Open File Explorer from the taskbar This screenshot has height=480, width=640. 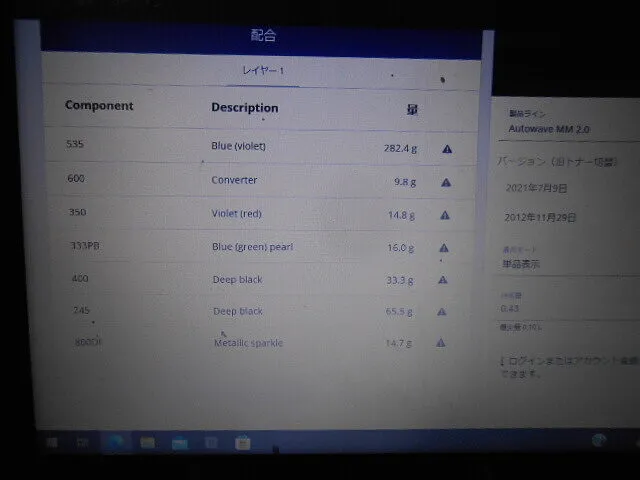147,441
